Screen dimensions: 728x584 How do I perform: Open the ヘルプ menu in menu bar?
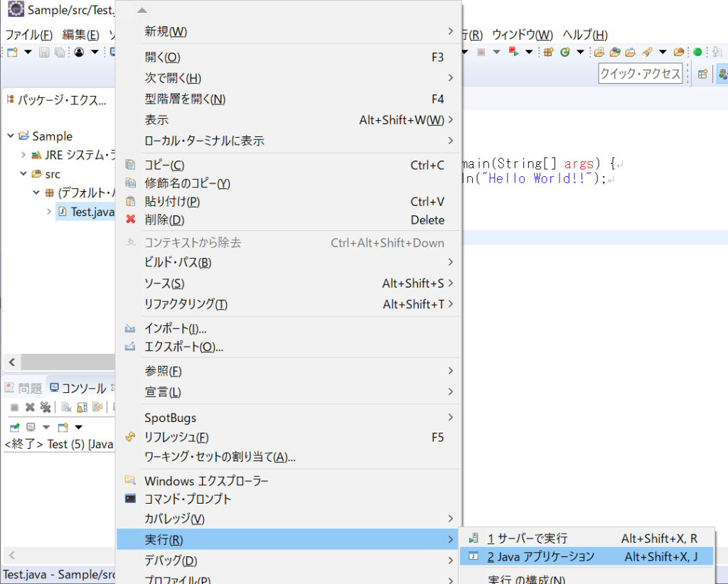[585, 35]
